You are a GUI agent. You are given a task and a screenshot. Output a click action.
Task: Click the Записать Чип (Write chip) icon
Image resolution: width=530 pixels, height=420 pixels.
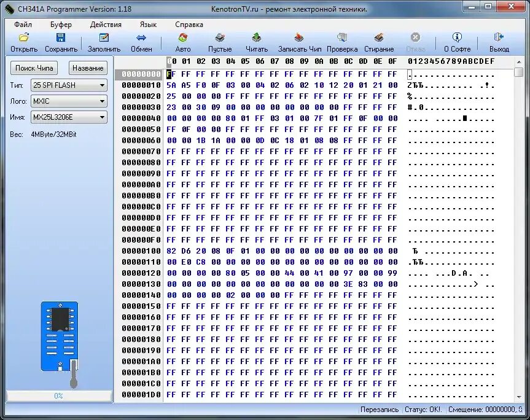point(299,37)
